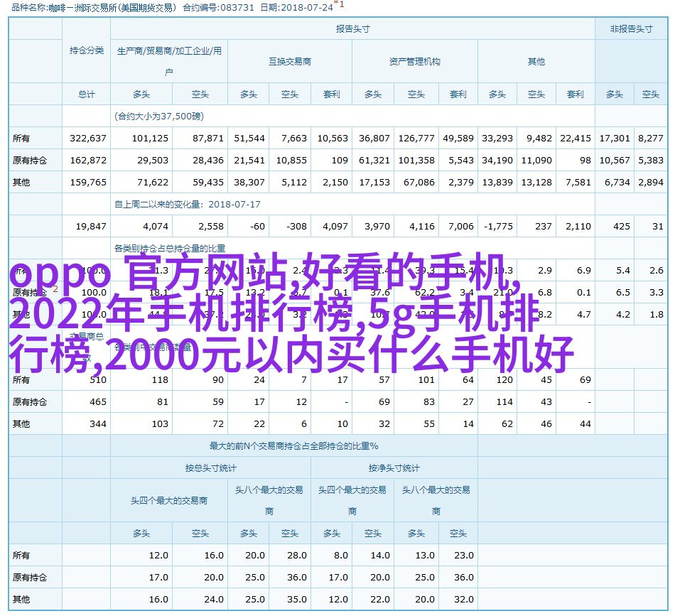The image size is (675, 616).
Task: Select the value 10,855
Action: [x=291, y=160]
